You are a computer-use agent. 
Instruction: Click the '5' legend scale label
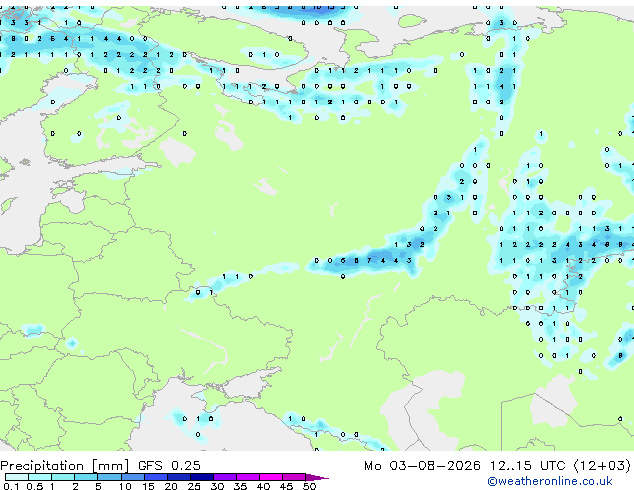coord(98,486)
